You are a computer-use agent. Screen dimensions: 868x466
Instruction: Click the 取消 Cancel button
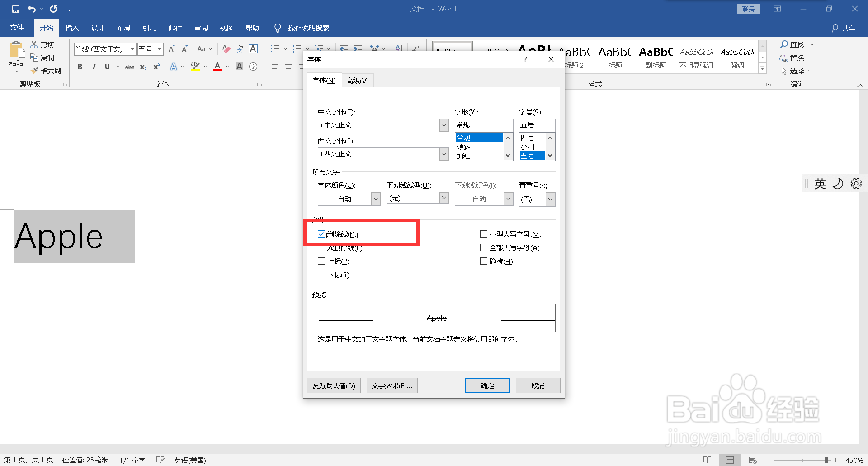(538, 385)
